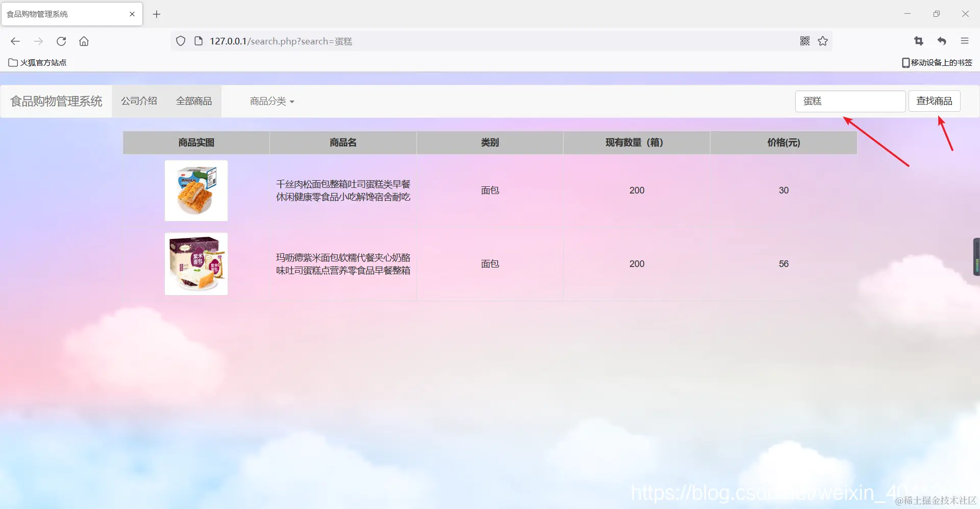The image size is (980, 509).
Task: Click the tracking protection shield icon
Action: click(180, 41)
